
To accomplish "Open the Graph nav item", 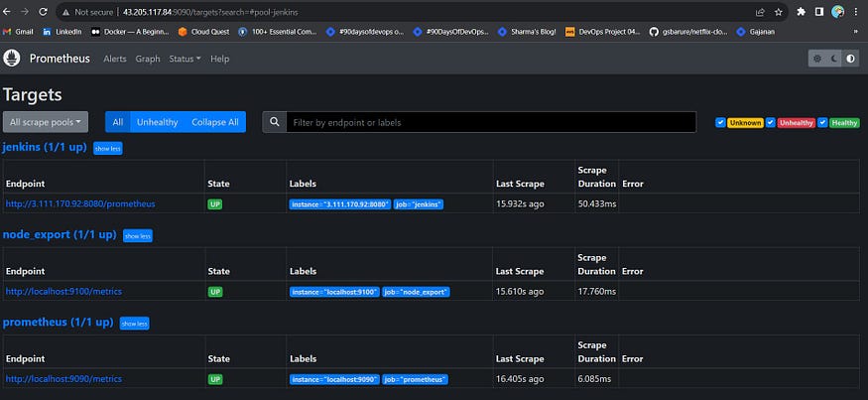I will pyautogui.click(x=148, y=59).
